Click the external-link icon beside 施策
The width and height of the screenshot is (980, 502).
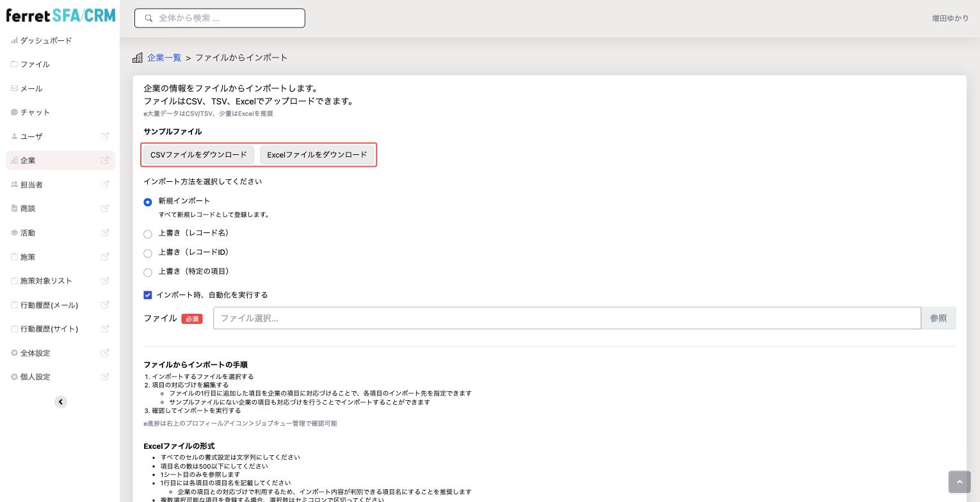105,257
